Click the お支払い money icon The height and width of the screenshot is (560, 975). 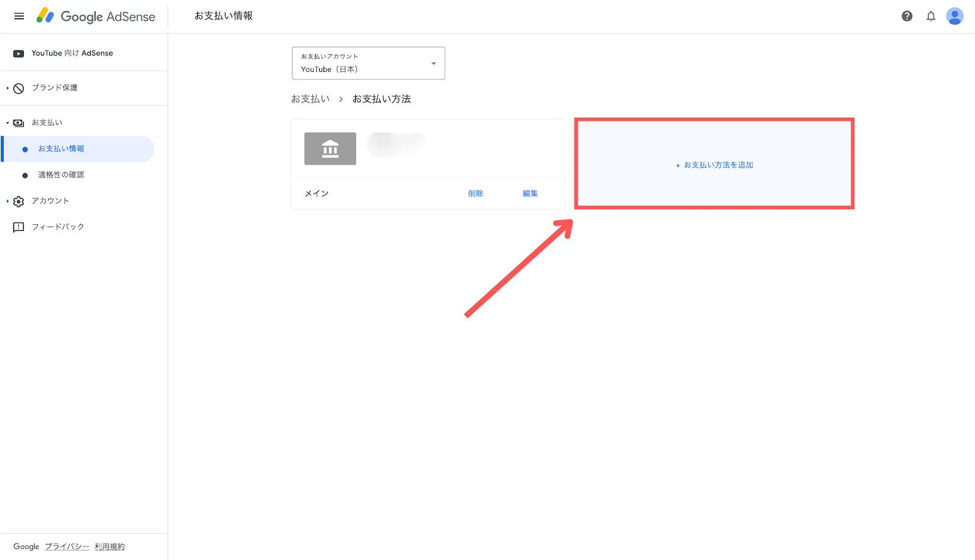[x=19, y=123]
